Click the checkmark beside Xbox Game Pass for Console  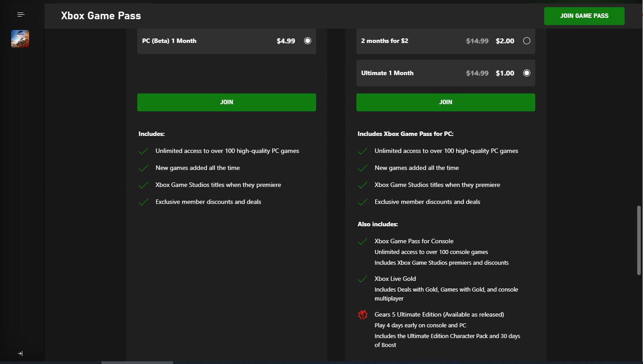[x=363, y=241]
